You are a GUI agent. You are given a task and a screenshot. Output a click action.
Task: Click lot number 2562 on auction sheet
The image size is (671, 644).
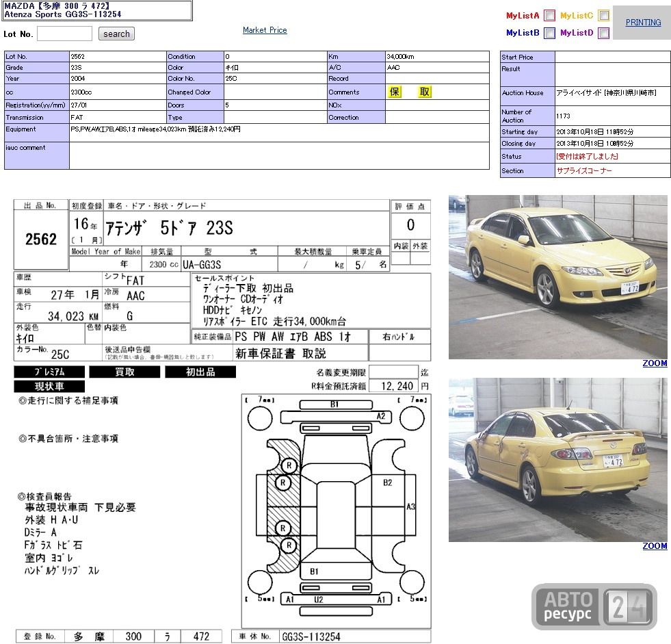tap(41, 239)
